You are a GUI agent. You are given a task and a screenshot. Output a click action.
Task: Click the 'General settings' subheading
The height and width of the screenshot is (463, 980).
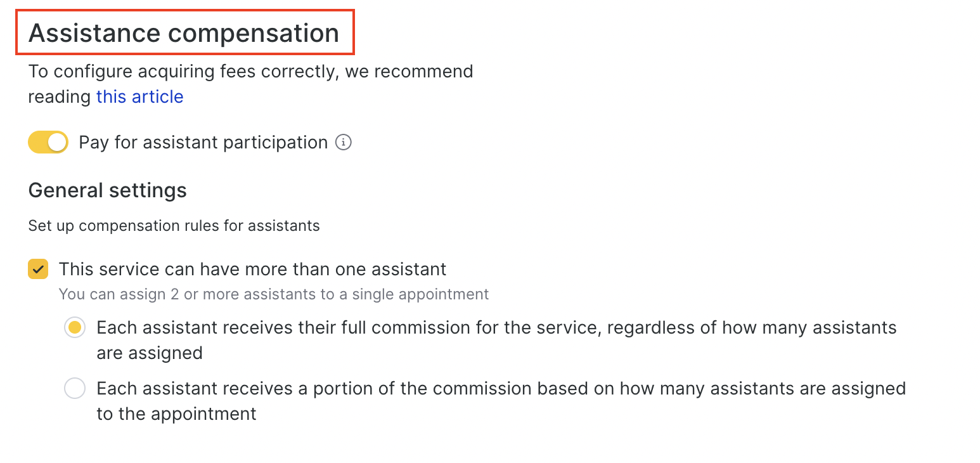click(107, 190)
